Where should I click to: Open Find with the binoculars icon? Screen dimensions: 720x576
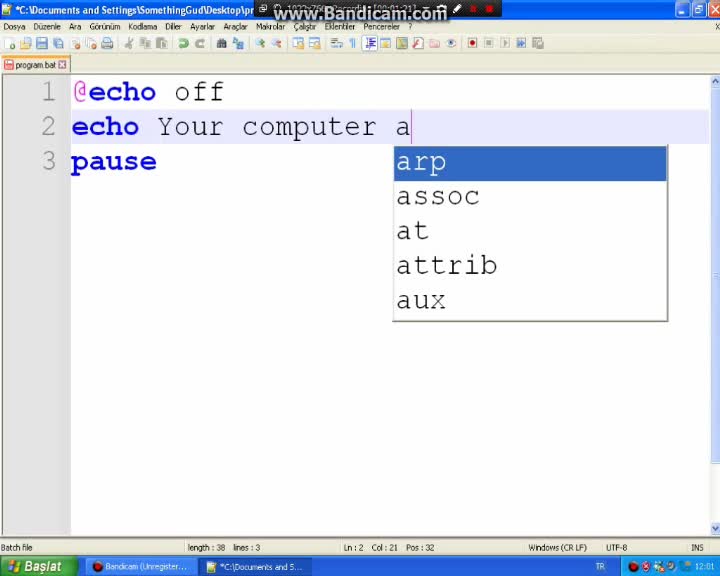[x=221, y=44]
